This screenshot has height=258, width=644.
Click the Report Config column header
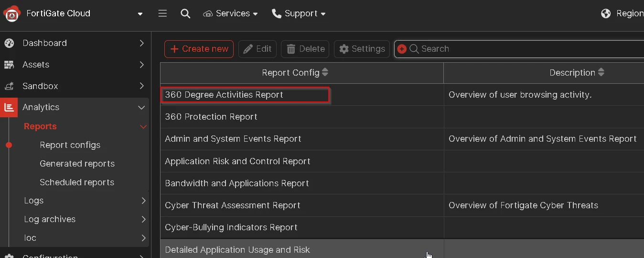coord(302,73)
